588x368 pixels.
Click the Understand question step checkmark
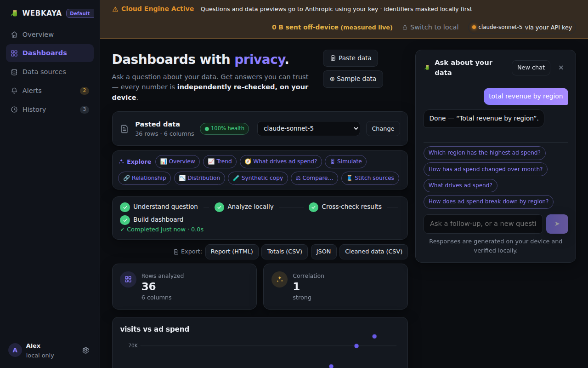(125, 207)
